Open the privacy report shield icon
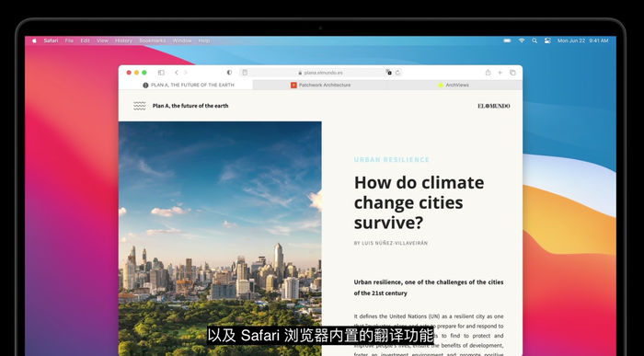 [x=229, y=73]
